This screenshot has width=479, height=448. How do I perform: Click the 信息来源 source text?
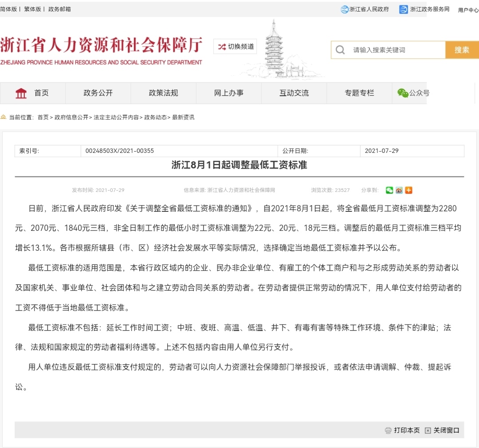click(229, 190)
